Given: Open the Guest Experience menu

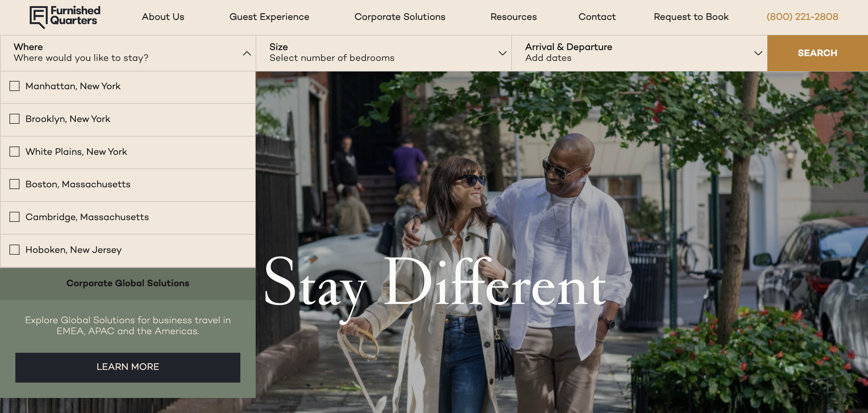Looking at the screenshot, I should 269,17.
